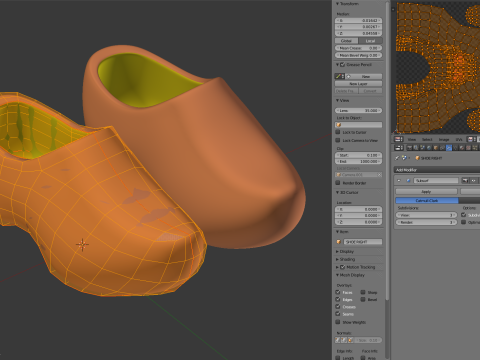This screenshot has width=480, height=360.
Task: Open the View menu in UV editor
Action: 412,139
